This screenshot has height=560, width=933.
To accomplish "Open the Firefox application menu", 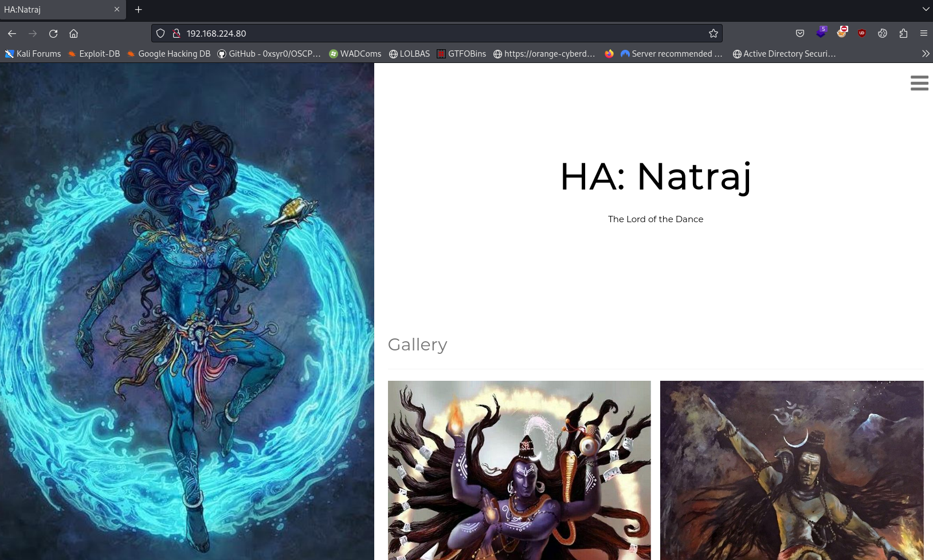I will pos(924,33).
